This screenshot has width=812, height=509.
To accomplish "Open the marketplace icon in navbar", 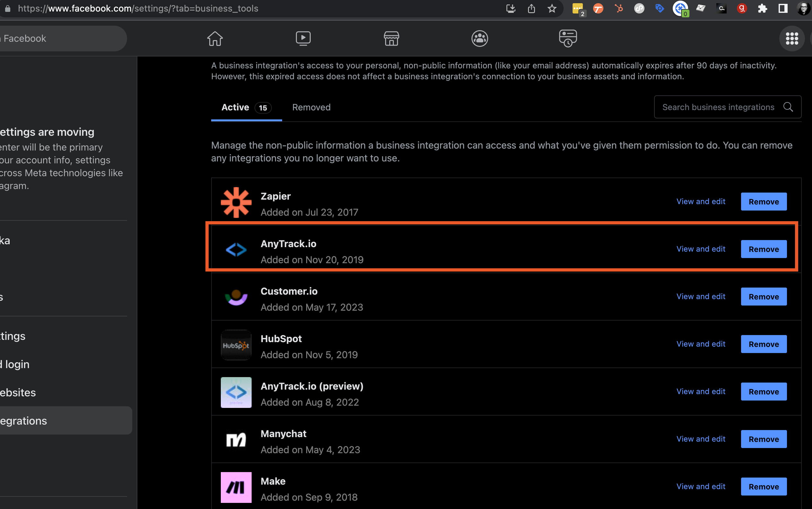I will point(391,39).
